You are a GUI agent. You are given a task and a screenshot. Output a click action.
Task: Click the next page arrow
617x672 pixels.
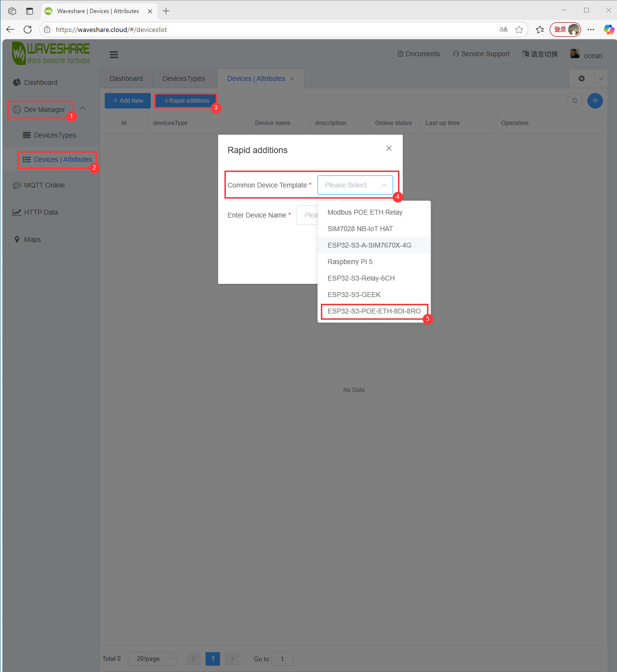232,659
